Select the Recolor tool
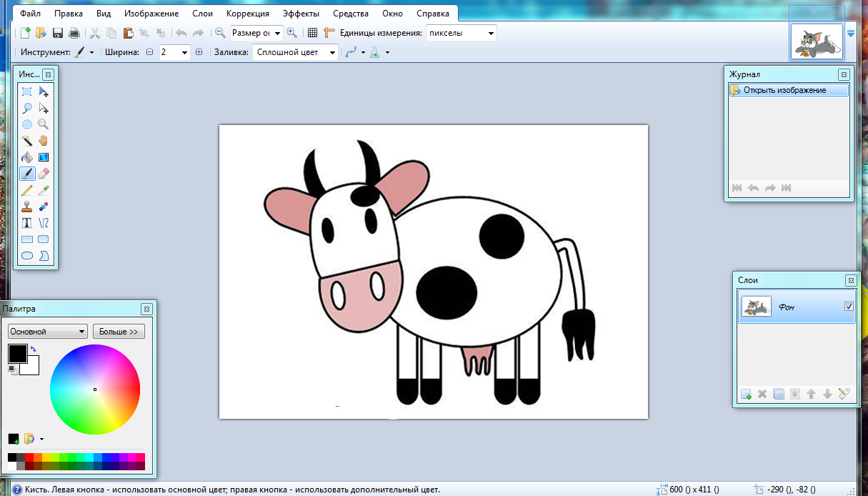This screenshot has height=496, width=868. pyautogui.click(x=44, y=207)
